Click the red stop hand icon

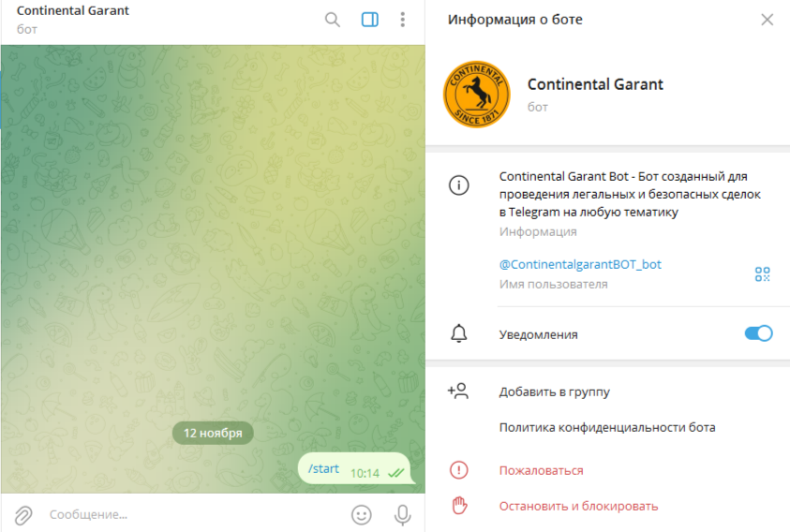tap(459, 506)
